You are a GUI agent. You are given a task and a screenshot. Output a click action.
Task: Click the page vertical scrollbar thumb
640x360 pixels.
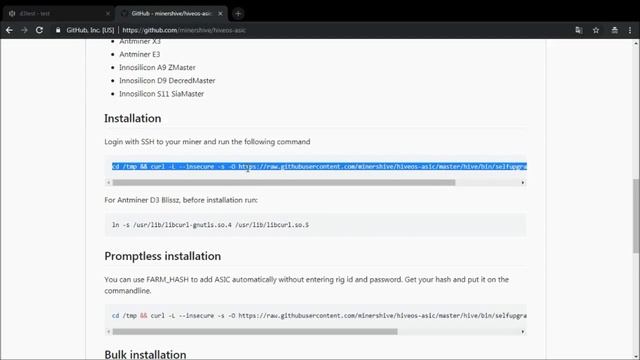coord(636,216)
